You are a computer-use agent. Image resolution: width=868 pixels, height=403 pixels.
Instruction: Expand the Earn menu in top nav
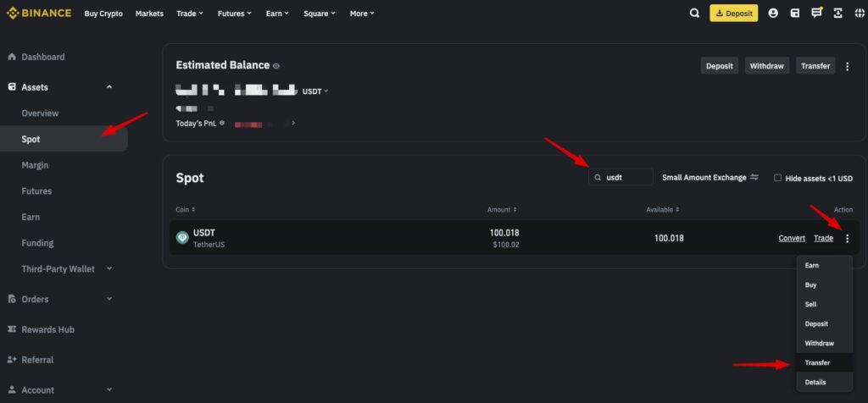coord(277,14)
